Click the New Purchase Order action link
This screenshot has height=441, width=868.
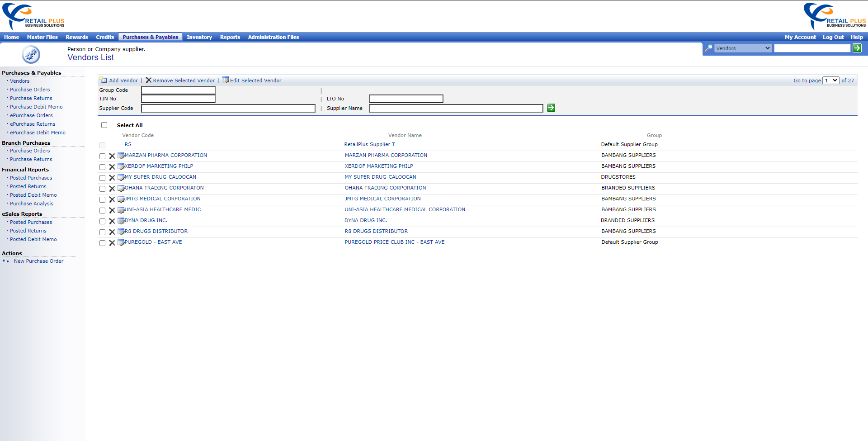(x=38, y=261)
